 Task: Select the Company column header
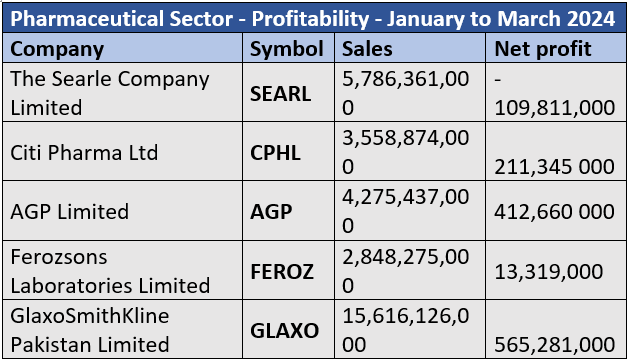123,48
